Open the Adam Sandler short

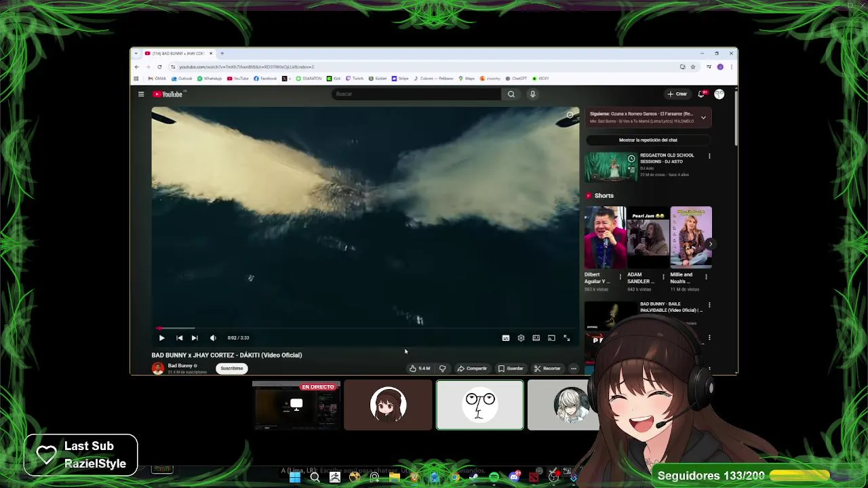(x=648, y=237)
